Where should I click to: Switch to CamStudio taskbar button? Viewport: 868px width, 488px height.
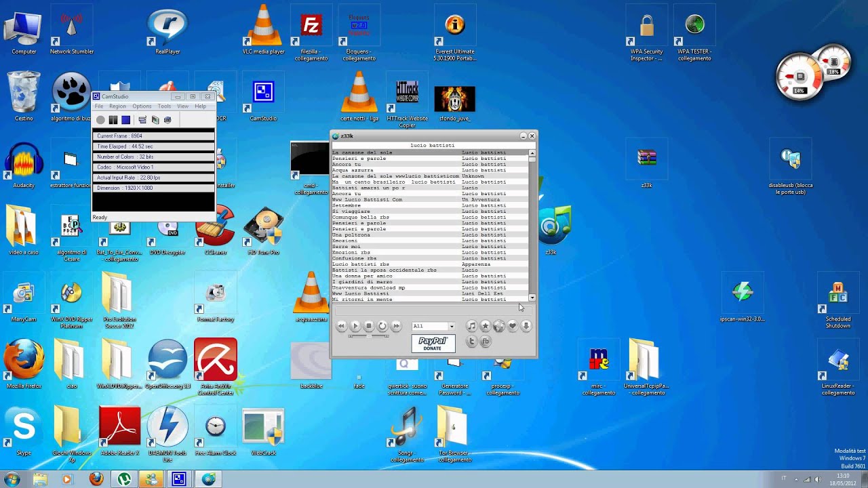tap(178, 479)
